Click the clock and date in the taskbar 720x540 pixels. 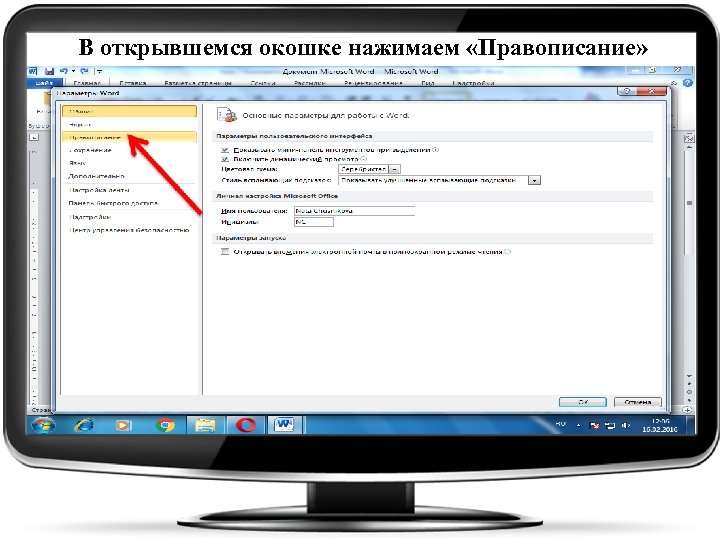tap(660, 425)
